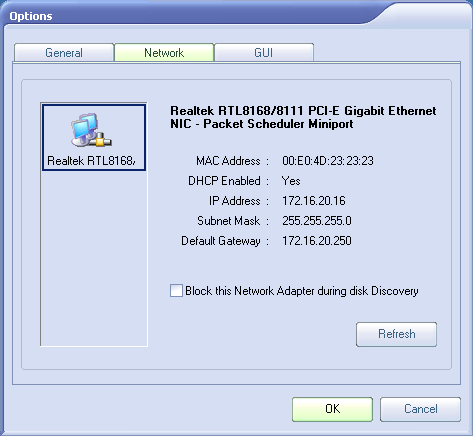
Task: Enable Block this Network Adapter during disk Discovery
Action: click(x=176, y=291)
